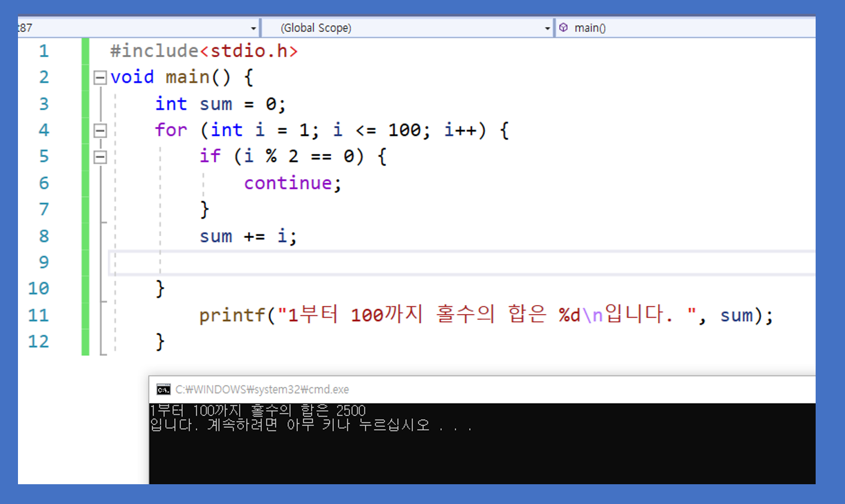
Task: Click the printf statement on line 11
Action: click(486, 315)
